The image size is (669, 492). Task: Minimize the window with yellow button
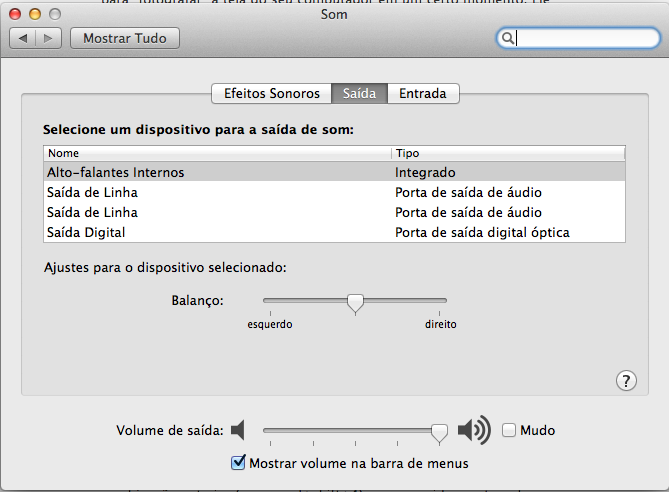36,14
